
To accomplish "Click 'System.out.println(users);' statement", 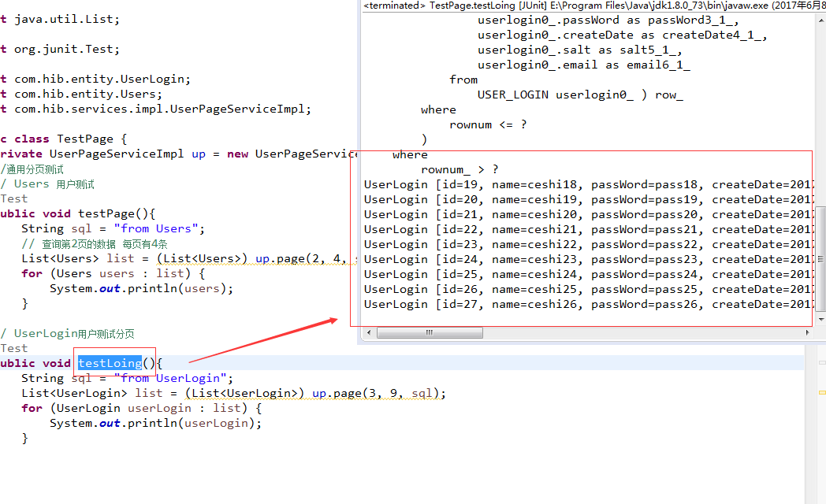I will 141,289.
